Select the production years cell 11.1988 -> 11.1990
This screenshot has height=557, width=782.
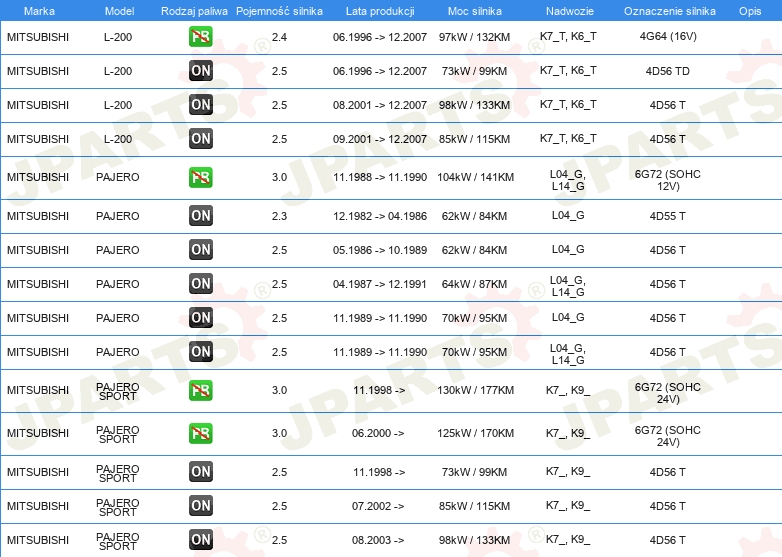click(x=380, y=178)
